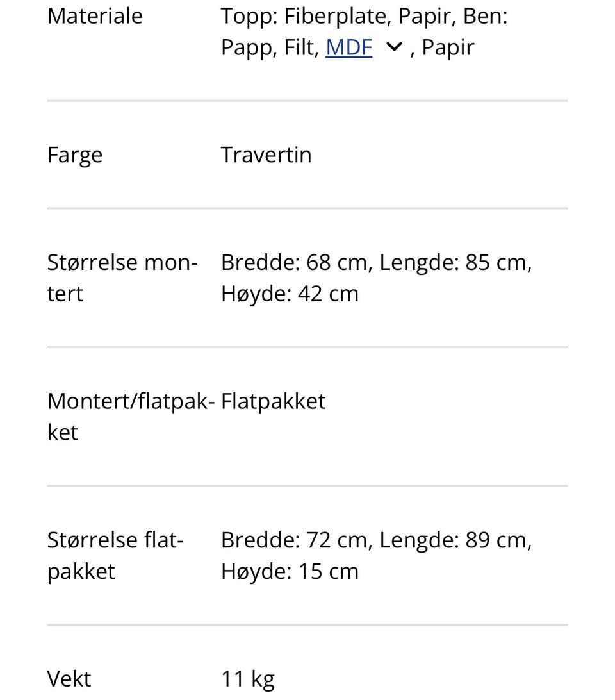Click the flat-packed height Høyde 15 cm
The height and width of the screenshot is (700, 615).
(290, 571)
